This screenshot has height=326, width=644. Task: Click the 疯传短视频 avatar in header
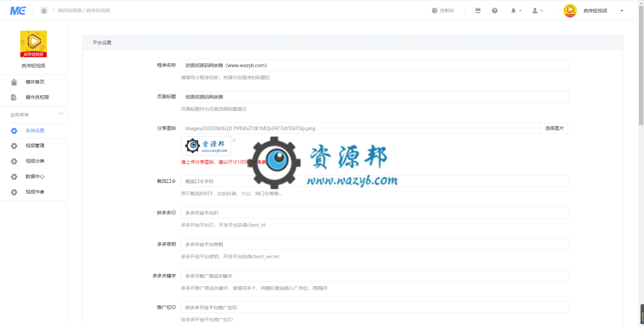(x=570, y=10)
